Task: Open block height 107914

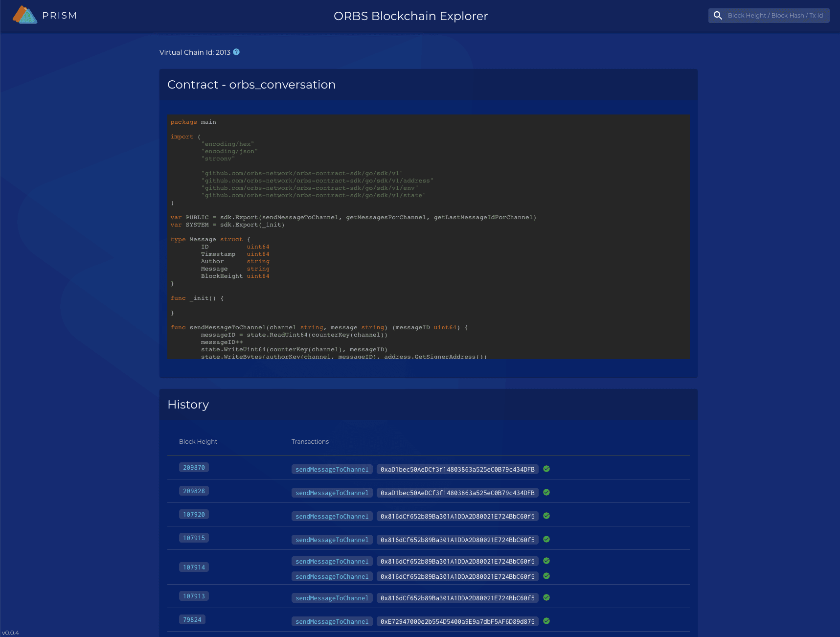Action: [194, 568]
